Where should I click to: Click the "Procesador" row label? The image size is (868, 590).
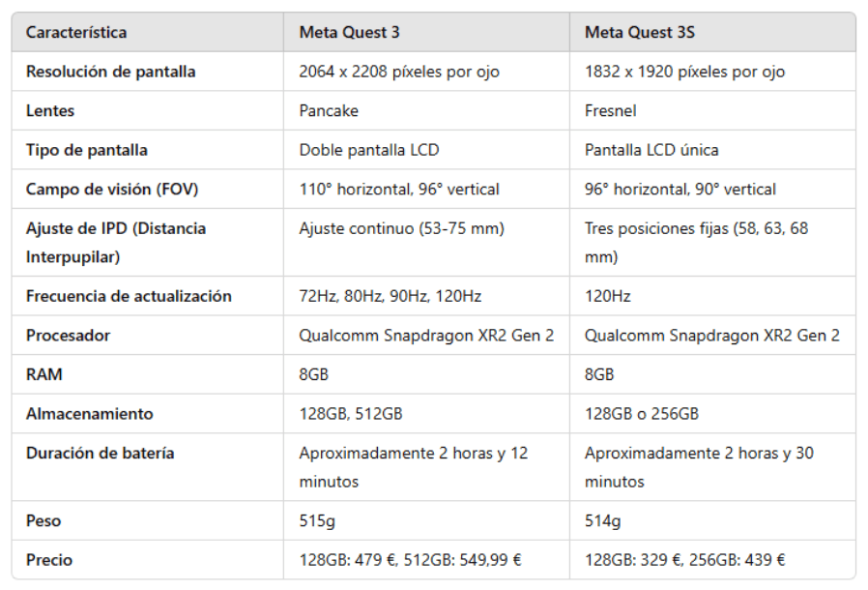[68, 336]
